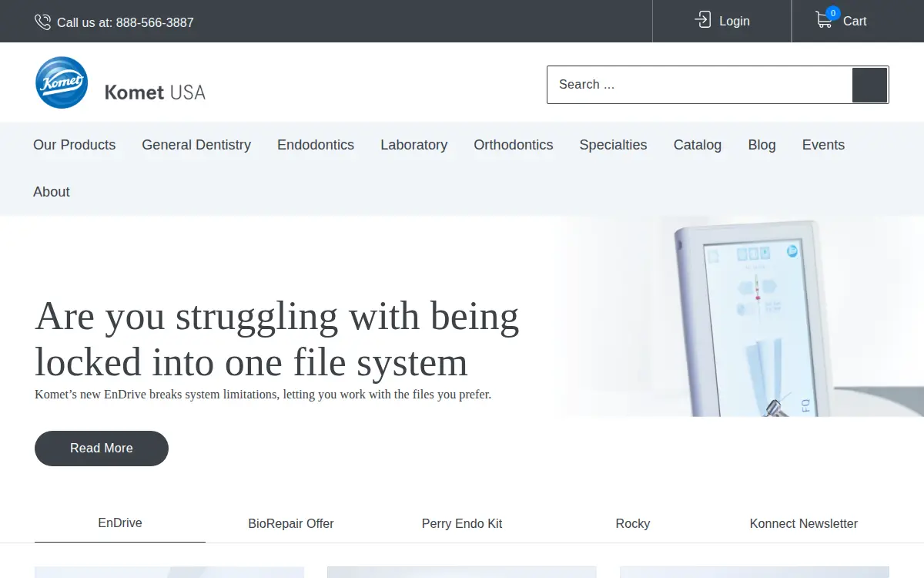
Task: Select the Konnect Newsletter tab
Action: [804, 524]
